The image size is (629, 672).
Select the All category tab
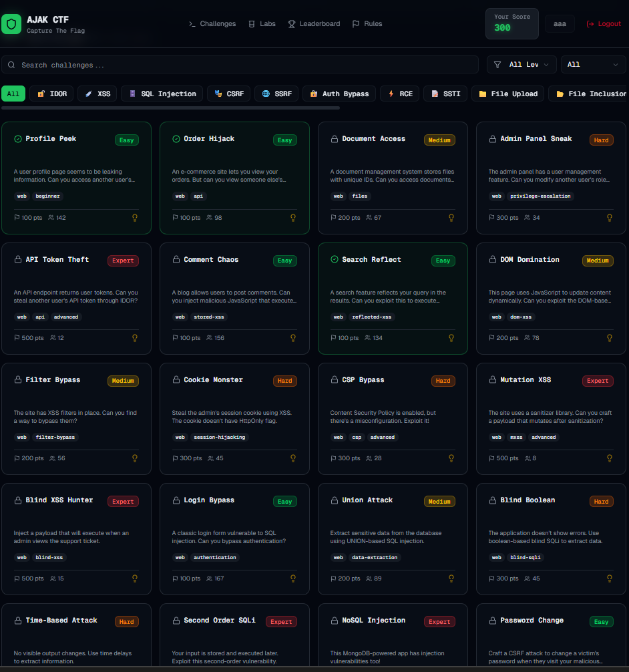pos(13,94)
